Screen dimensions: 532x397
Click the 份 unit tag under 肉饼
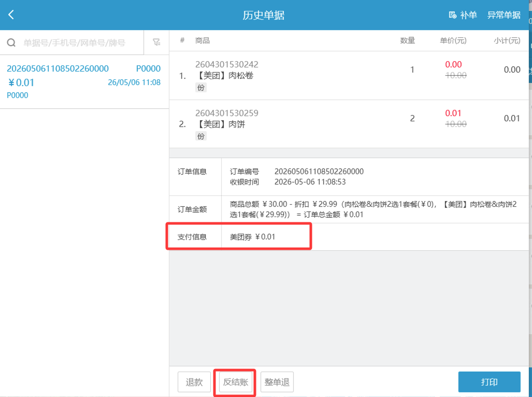201,136
